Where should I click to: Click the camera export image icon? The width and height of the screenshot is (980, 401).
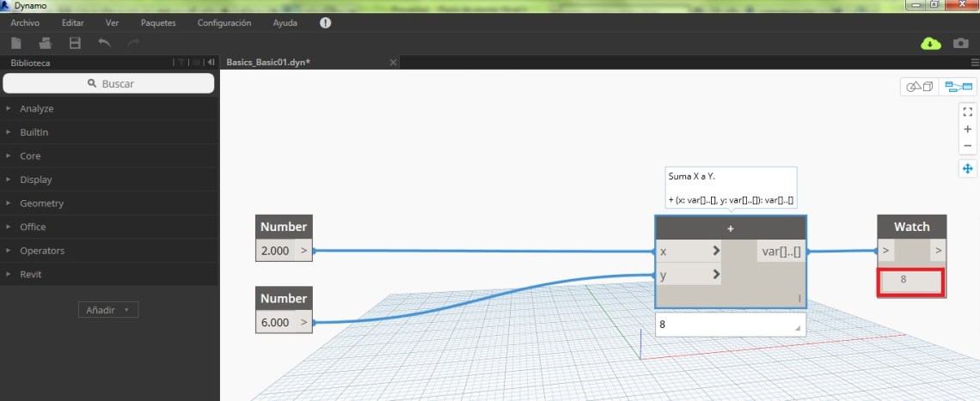pos(961,44)
